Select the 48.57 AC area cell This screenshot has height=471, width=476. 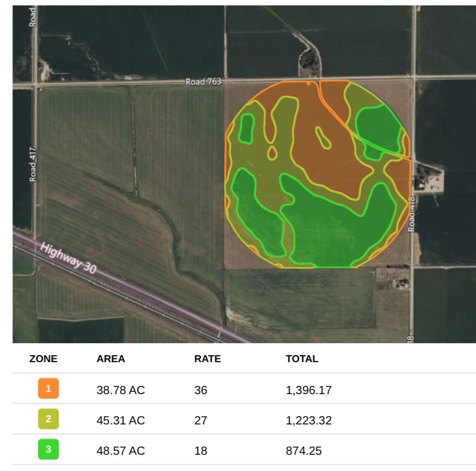click(x=121, y=450)
